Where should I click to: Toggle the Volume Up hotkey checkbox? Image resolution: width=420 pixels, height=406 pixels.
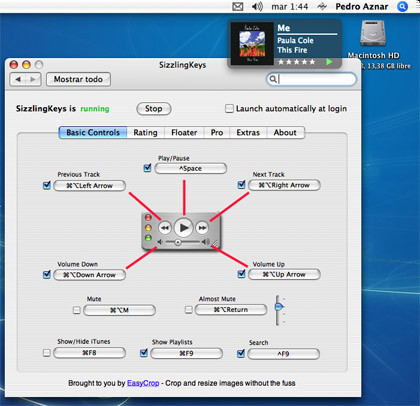tap(241, 274)
